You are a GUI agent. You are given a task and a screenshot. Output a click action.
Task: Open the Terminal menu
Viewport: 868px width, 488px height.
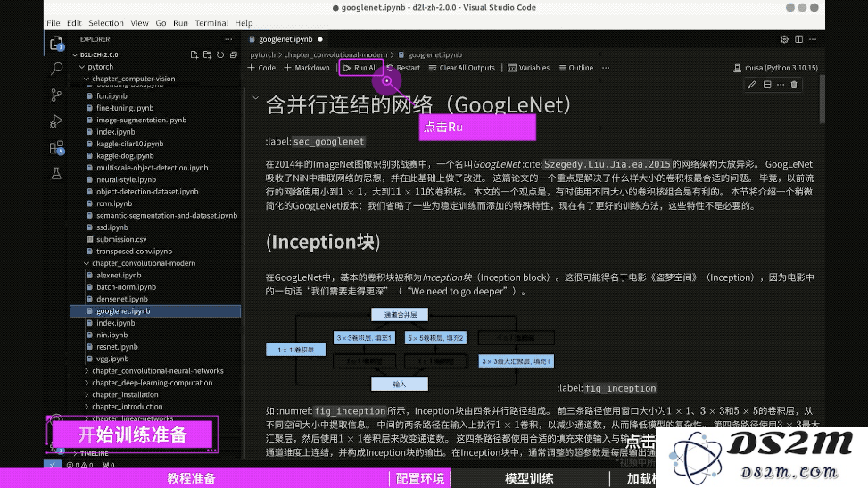[211, 22]
